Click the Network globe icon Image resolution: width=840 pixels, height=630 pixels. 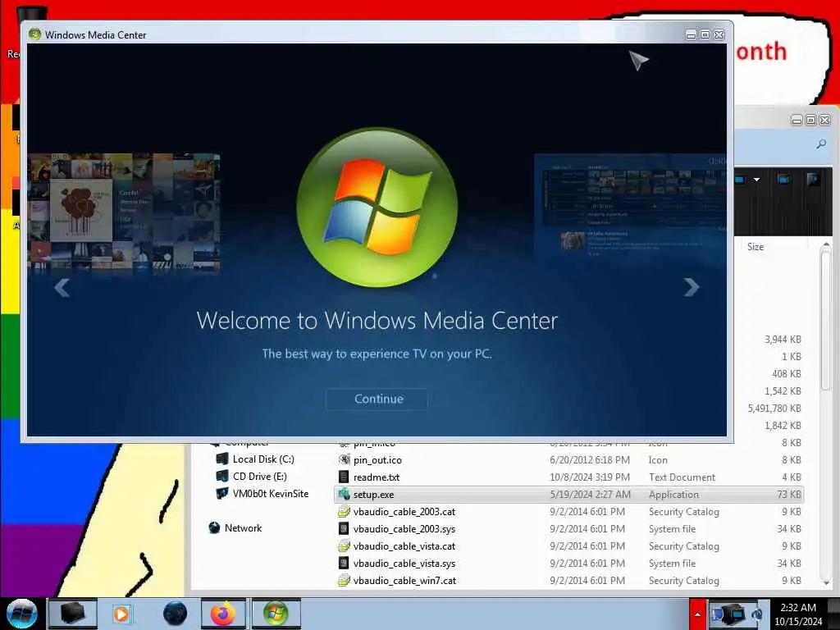coord(214,527)
